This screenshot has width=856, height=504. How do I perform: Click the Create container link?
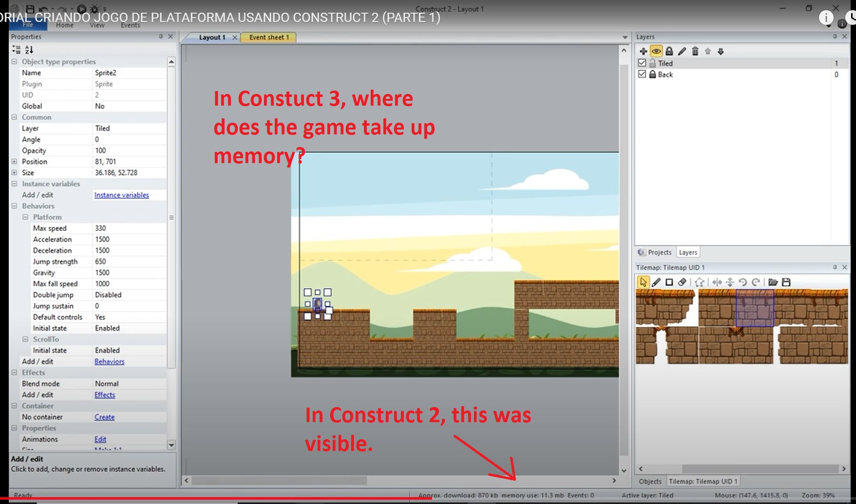[x=104, y=417]
